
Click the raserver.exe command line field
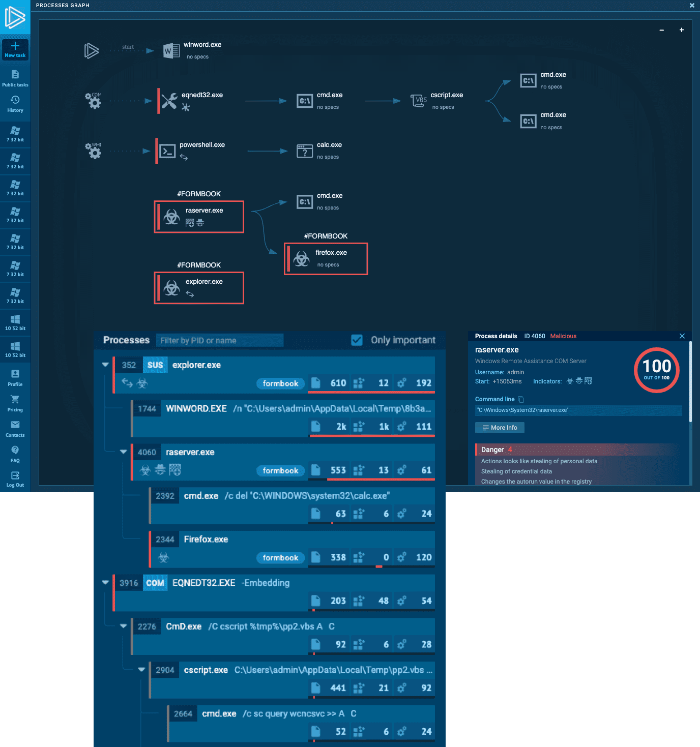(x=578, y=410)
